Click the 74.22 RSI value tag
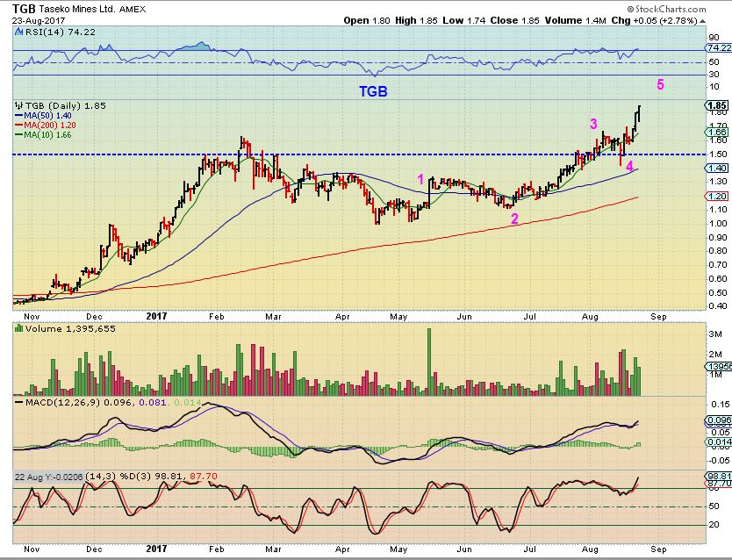Screen dimensions: 732x560 click(719, 47)
